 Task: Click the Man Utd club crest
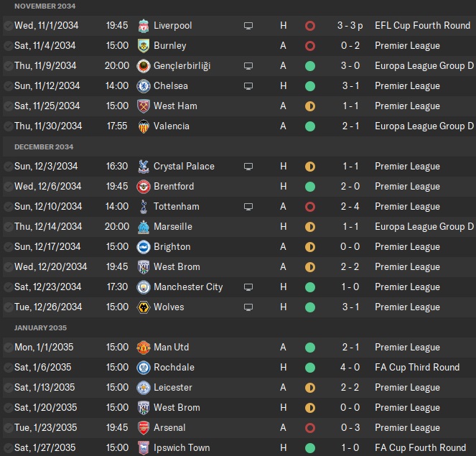click(143, 348)
